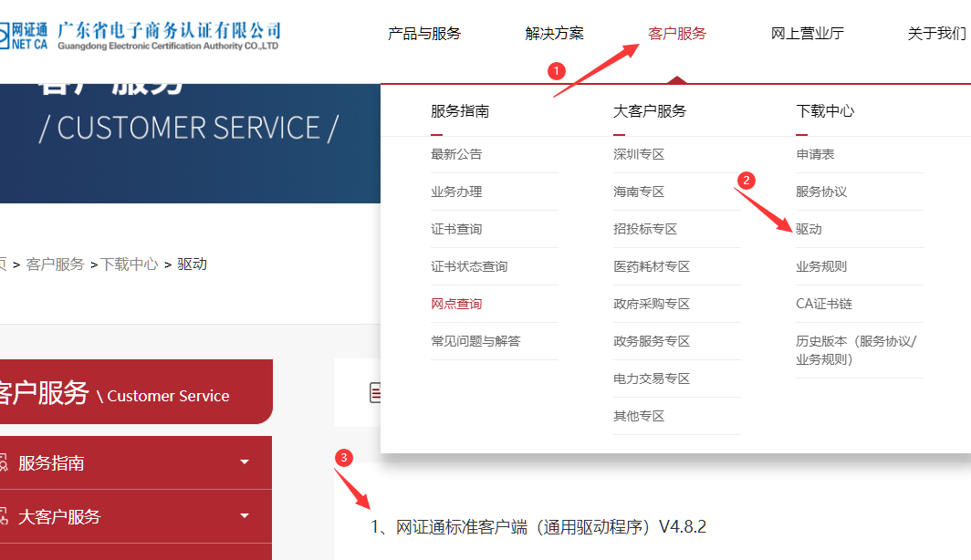The height and width of the screenshot is (560, 971).
Task: Expand the 服务指南 sidebar arrow
Action: (x=245, y=462)
